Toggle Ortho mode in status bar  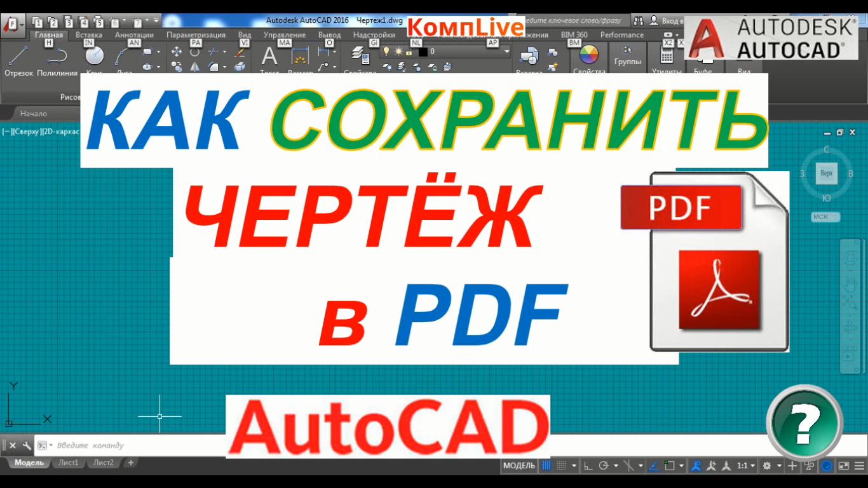[x=588, y=466]
